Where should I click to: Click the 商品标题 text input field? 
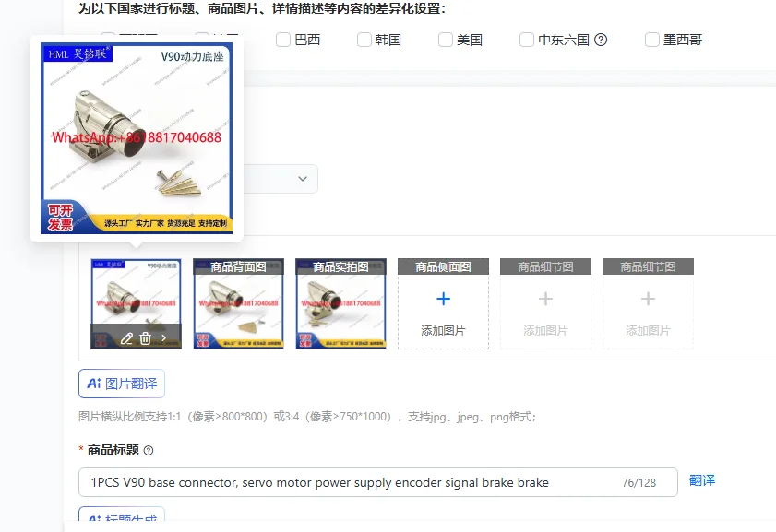(378, 482)
